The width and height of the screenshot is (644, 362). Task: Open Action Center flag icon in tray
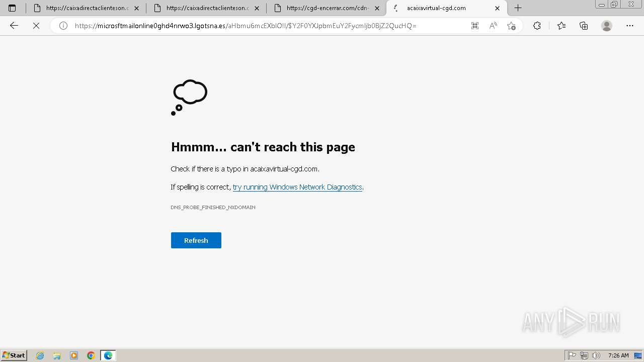click(572, 355)
